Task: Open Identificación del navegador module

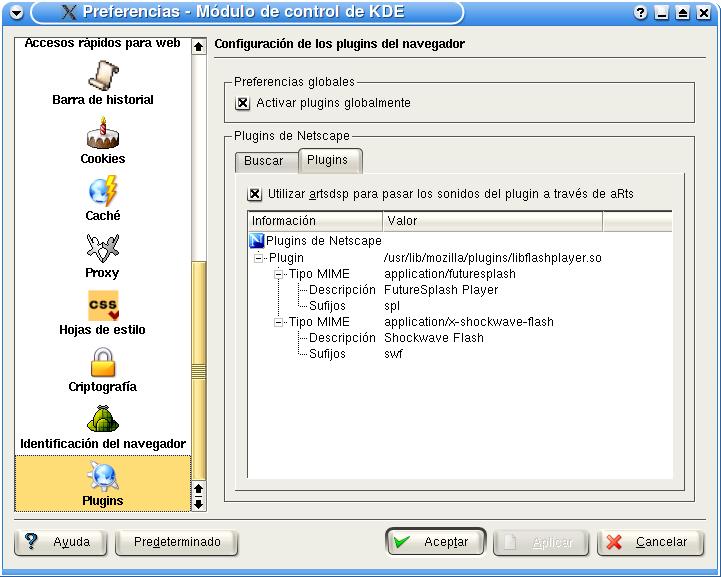Action: pos(103,420)
